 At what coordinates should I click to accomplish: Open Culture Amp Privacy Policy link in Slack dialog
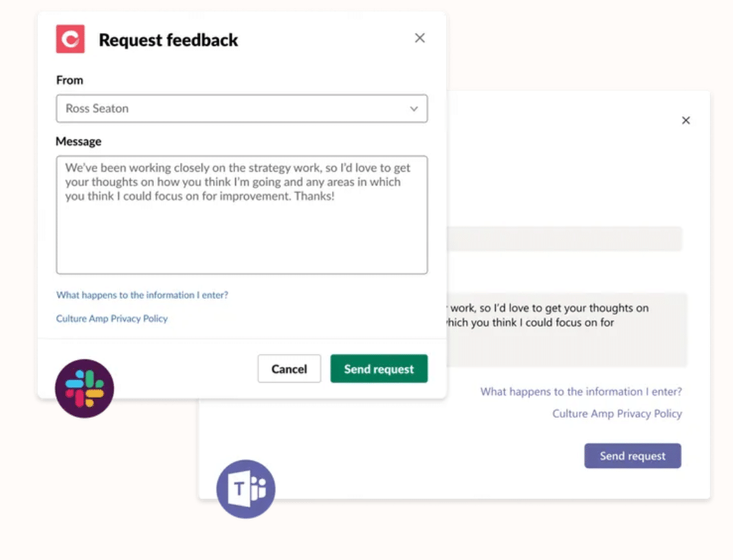tap(111, 319)
